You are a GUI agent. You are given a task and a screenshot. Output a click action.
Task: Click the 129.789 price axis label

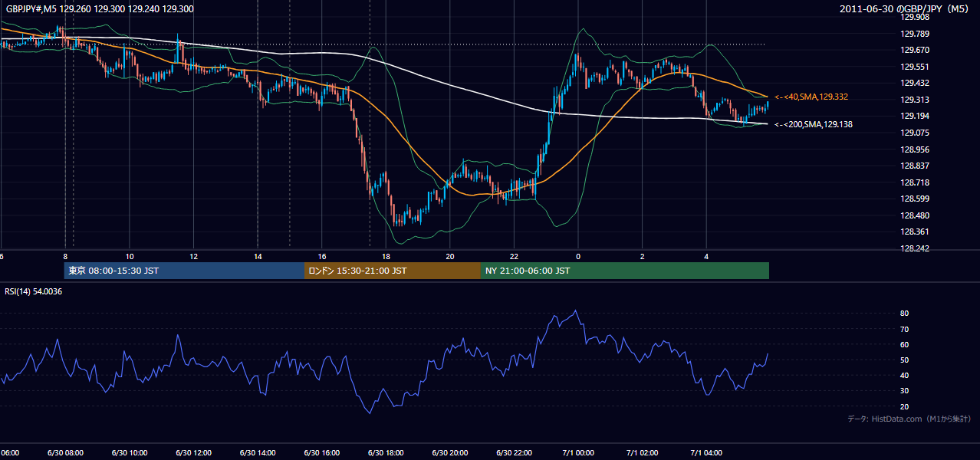pos(915,34)
